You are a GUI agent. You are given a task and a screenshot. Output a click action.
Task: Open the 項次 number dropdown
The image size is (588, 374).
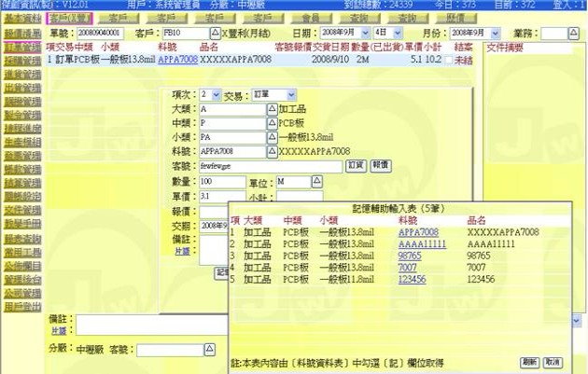pos(217,95)
